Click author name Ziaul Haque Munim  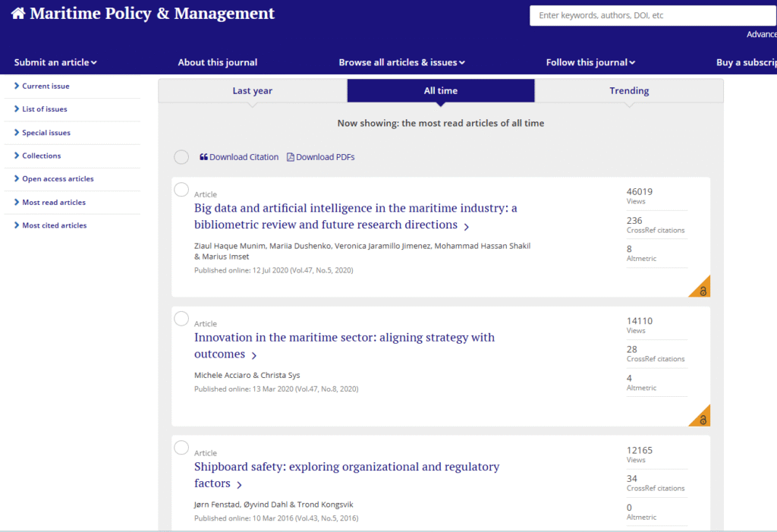[x=229, y=246]
